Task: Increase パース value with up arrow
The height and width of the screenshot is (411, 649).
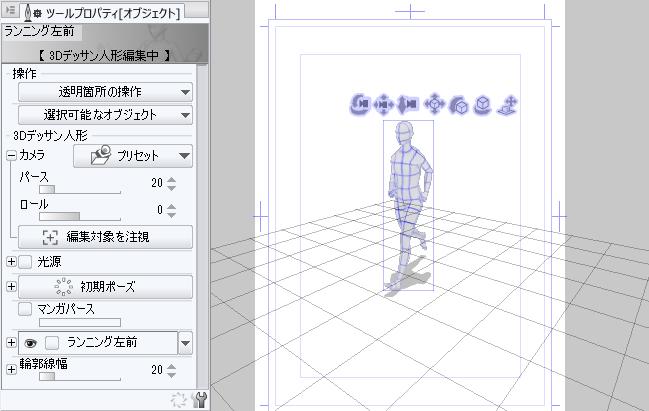Action: [171, 180]
